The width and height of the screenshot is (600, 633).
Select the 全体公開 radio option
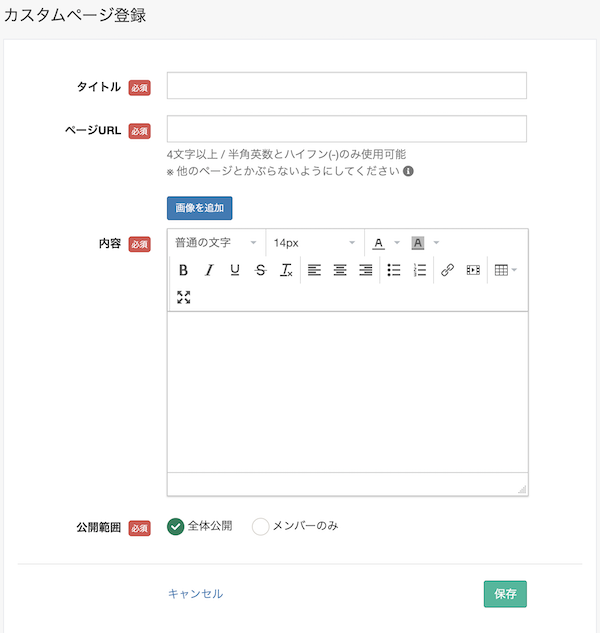pos(176,526)
